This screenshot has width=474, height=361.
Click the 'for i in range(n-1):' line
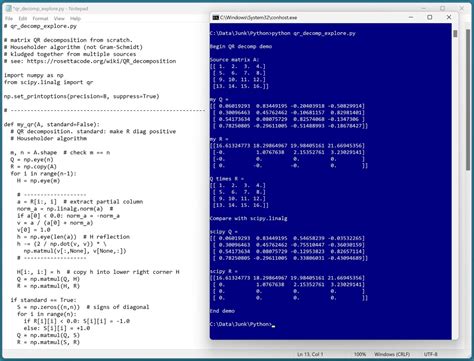point(43,173)
